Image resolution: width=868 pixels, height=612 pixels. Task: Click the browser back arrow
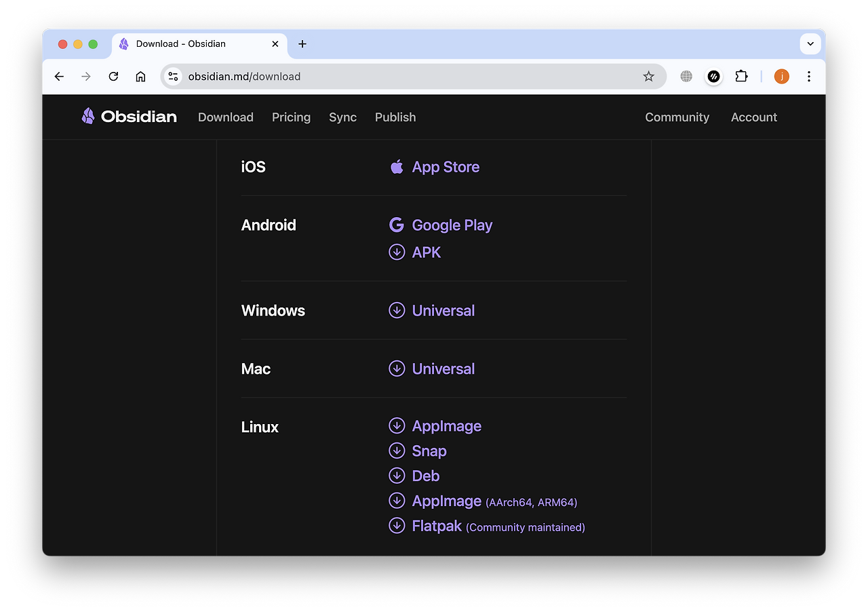(x=59, y=76)
